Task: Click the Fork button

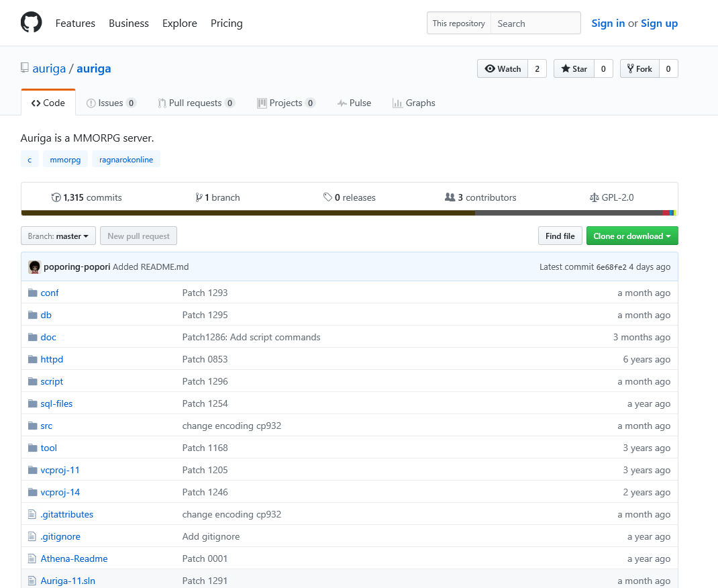Action: pos(639,68)
